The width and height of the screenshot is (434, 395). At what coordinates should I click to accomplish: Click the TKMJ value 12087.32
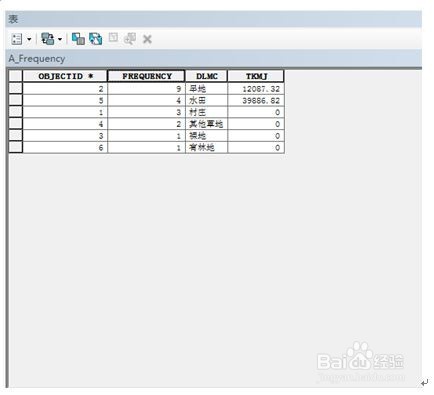256,89
